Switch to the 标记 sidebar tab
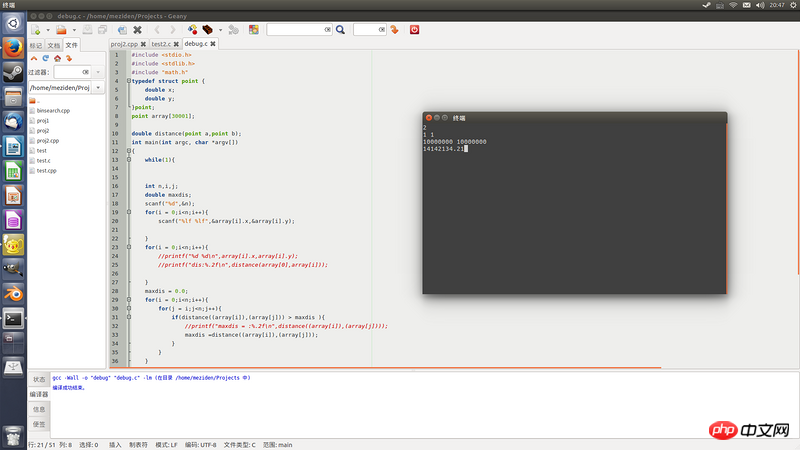This screenshot has height=450, width=800. 36,45
